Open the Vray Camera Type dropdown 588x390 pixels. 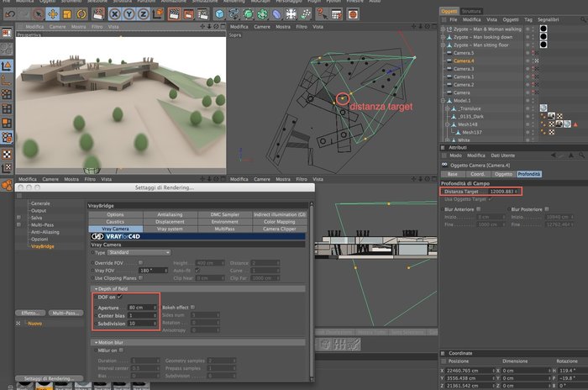click(139, 252)
